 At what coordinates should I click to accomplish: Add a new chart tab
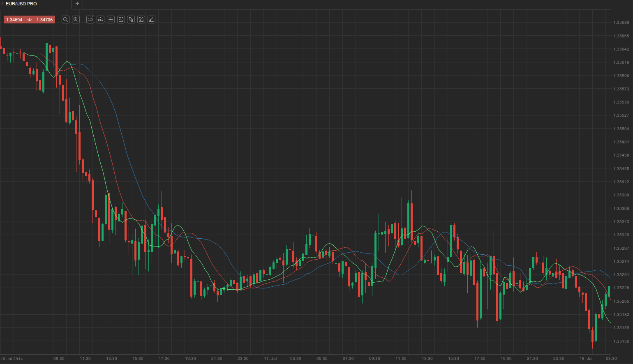[77, 4]
